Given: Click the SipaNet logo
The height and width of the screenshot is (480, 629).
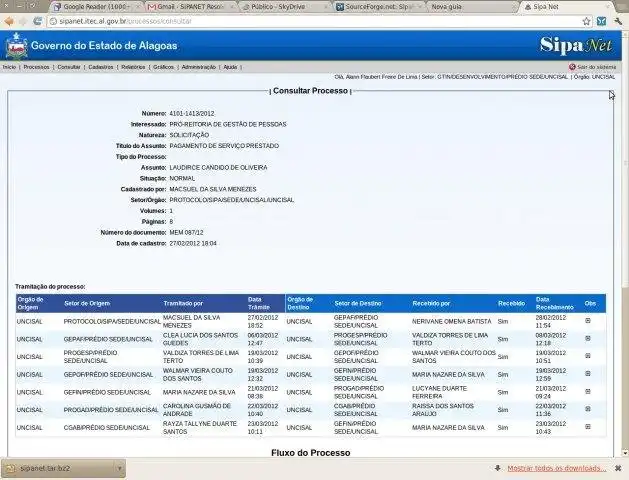Looking at the screenshot, I should click(x=576, y=45).
